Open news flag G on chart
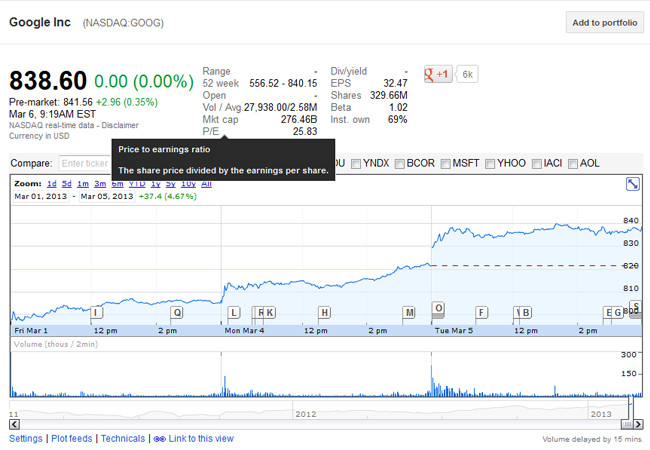This screenshot has width=650, height=450. [x=618, y=312]
